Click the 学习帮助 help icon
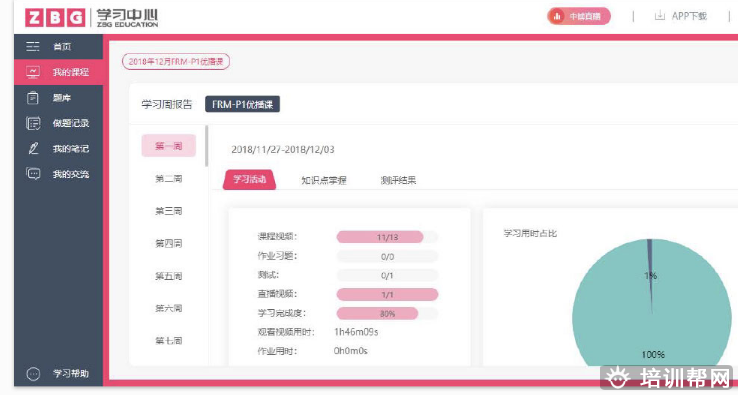 click(x=33, y=374)
